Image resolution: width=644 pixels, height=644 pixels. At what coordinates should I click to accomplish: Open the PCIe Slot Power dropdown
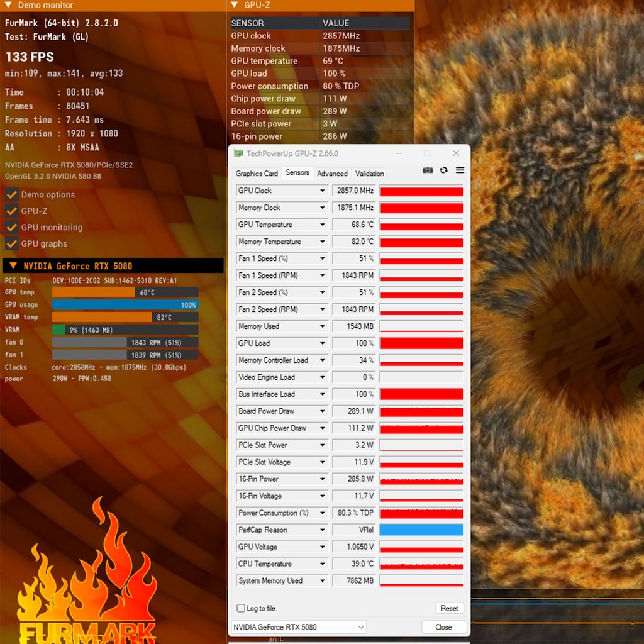click(323, 445)
